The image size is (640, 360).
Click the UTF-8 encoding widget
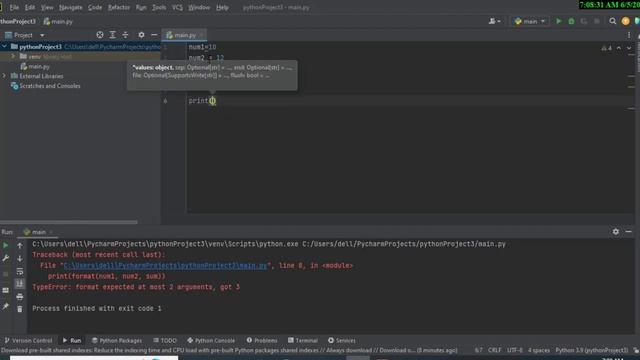(x=515, y=350)
